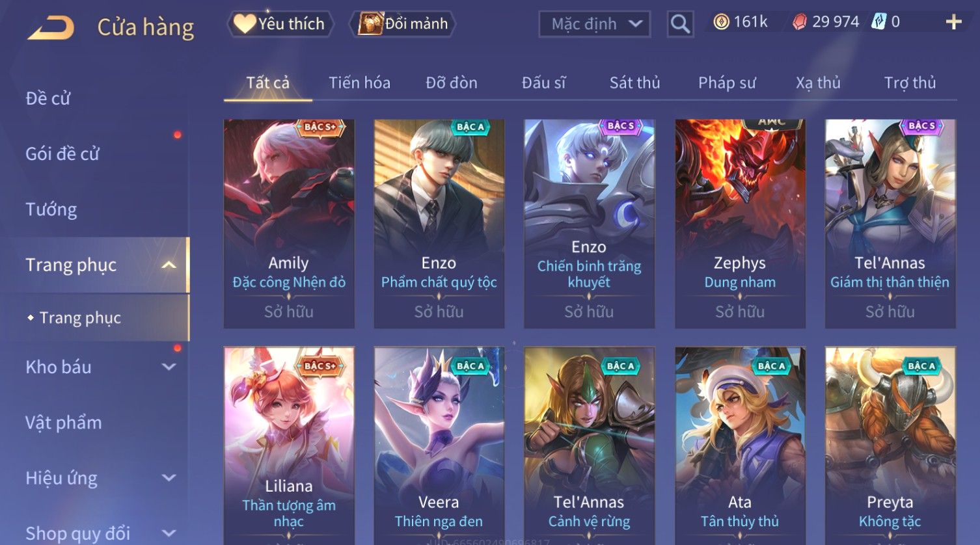Open Gói đề cử in sidebar

62,154
